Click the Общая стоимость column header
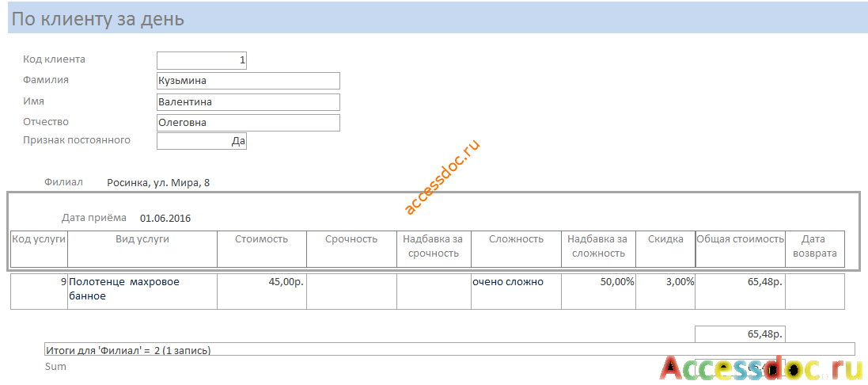868x385 pixels. pyautogui.click(x=740, y=250)
